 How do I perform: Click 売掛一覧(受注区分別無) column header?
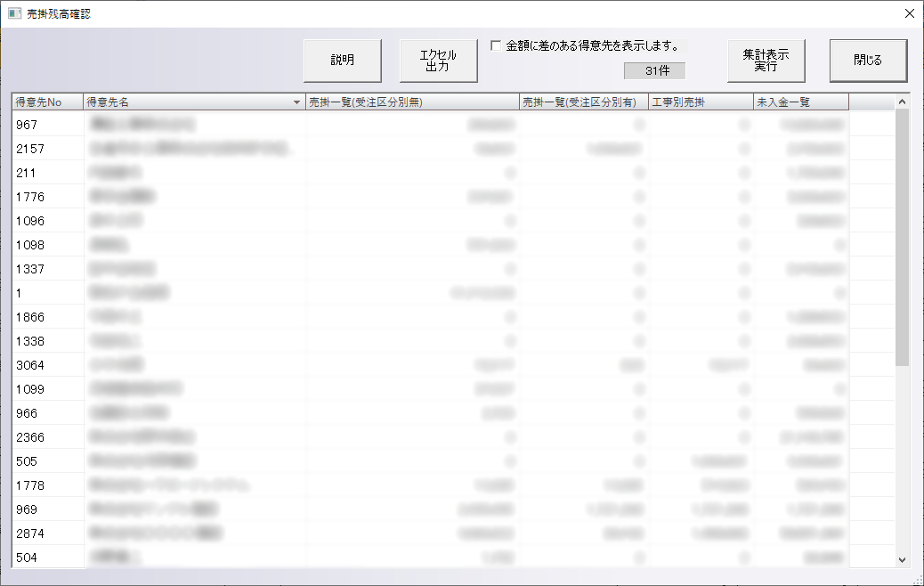pyautogui.click(x=411, y=102)
